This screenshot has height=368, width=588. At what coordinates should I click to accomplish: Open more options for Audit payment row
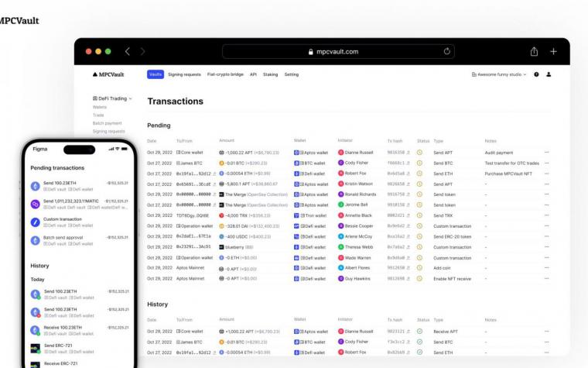click(546, 153)
